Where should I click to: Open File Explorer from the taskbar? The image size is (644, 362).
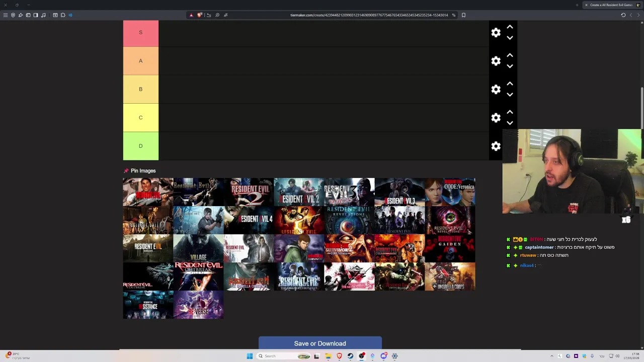point(328,356)
